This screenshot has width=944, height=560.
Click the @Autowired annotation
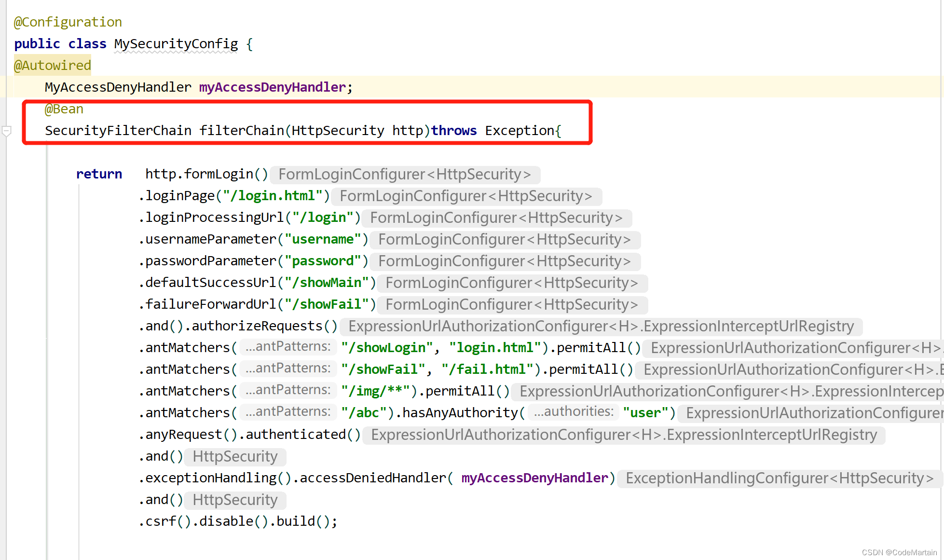point(53,66)
